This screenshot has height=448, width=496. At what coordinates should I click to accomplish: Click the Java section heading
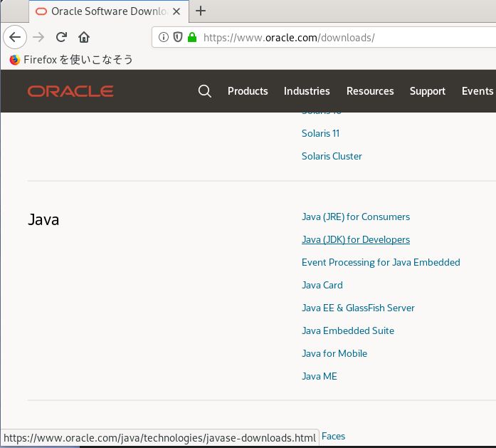(x=43, y=219)
